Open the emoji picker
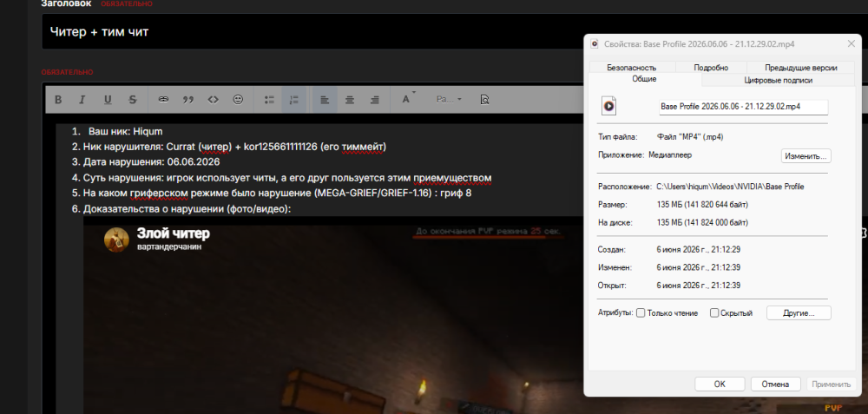 238,100
